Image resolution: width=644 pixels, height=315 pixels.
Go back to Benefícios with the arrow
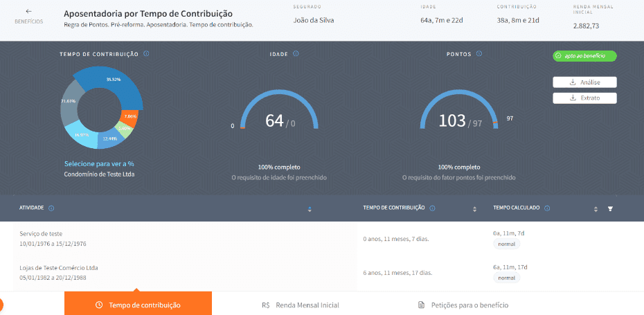(x=28, y=12)
